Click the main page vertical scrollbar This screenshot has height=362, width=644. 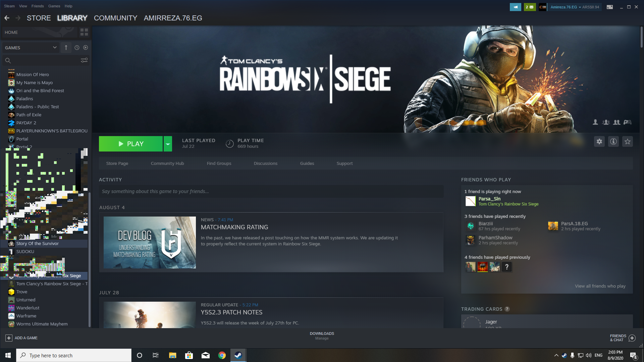641,37
